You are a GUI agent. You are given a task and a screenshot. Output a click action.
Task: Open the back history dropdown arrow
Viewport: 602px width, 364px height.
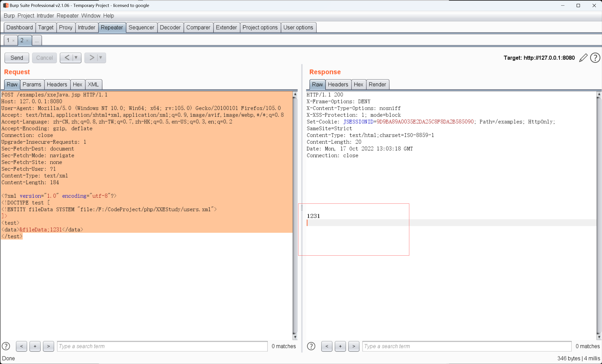[x=76, y=58]
